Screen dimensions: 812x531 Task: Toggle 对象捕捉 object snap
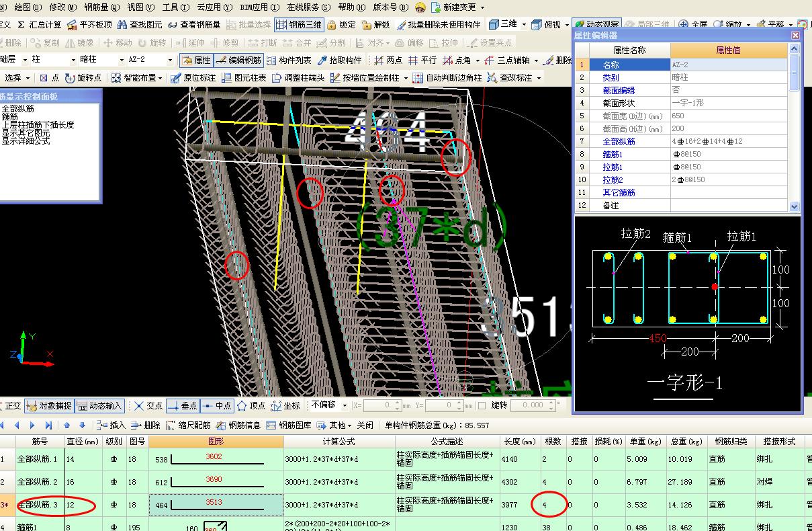[x=49, y=405]
